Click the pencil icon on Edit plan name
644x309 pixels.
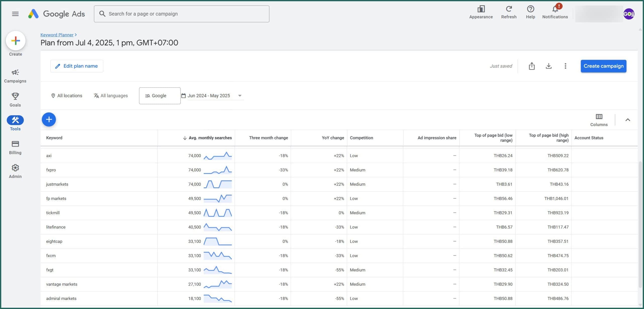[58, 66]
